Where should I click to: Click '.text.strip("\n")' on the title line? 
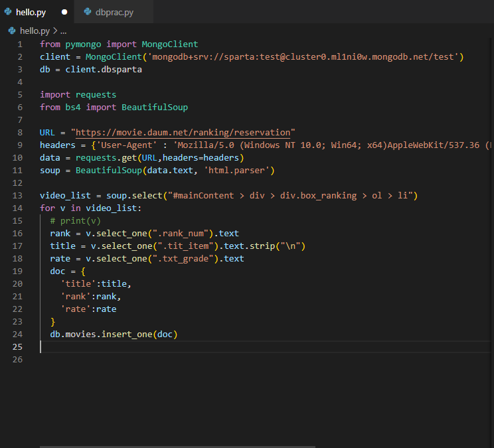[262, 246]
